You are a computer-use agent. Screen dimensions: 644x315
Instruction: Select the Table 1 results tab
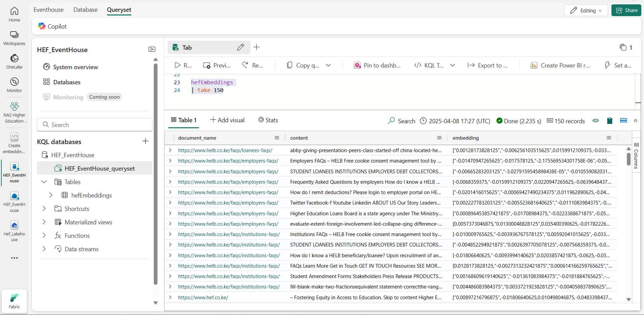(x=184, y=120)
